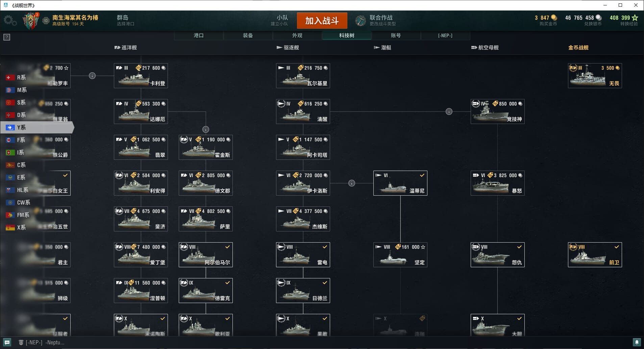
Task: Click info icon beside 卡利登 cruiser
Action: [92, 76]
